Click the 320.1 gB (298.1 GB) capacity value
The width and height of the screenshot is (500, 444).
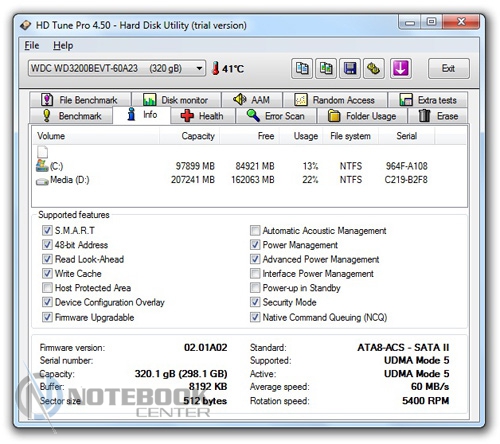tap(181, 374)
